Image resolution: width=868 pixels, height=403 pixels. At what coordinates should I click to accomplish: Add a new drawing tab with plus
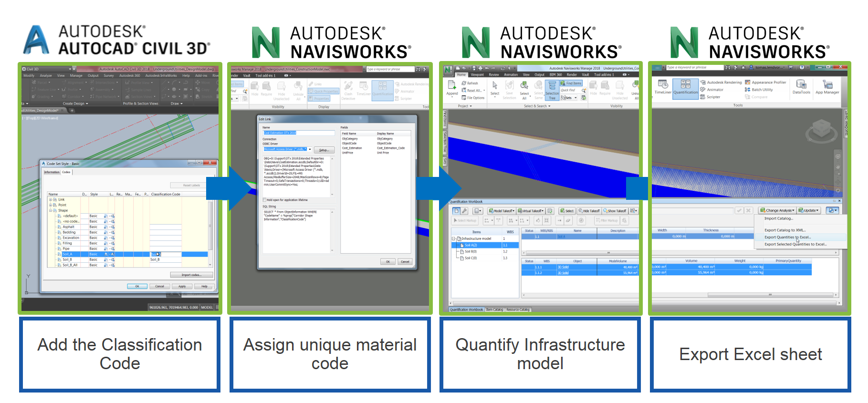tap(72, 111)
